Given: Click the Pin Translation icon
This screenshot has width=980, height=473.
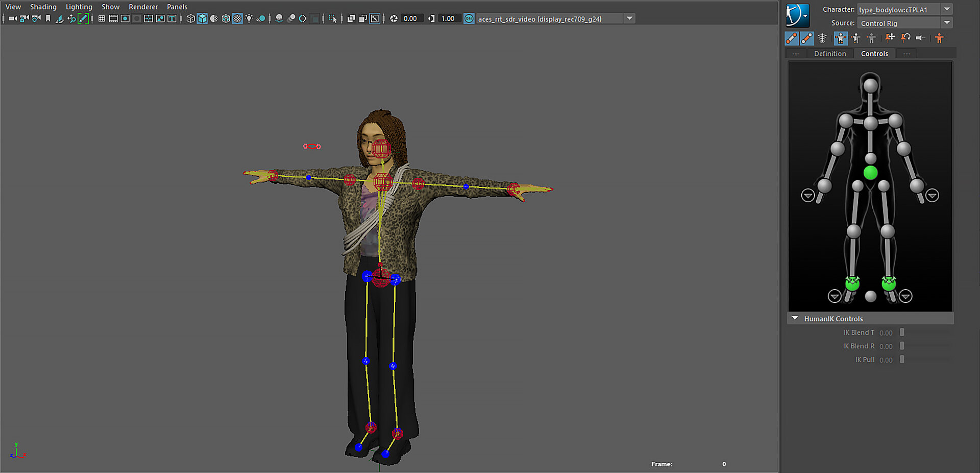Looking at the screenshot, I should [890, 38].
